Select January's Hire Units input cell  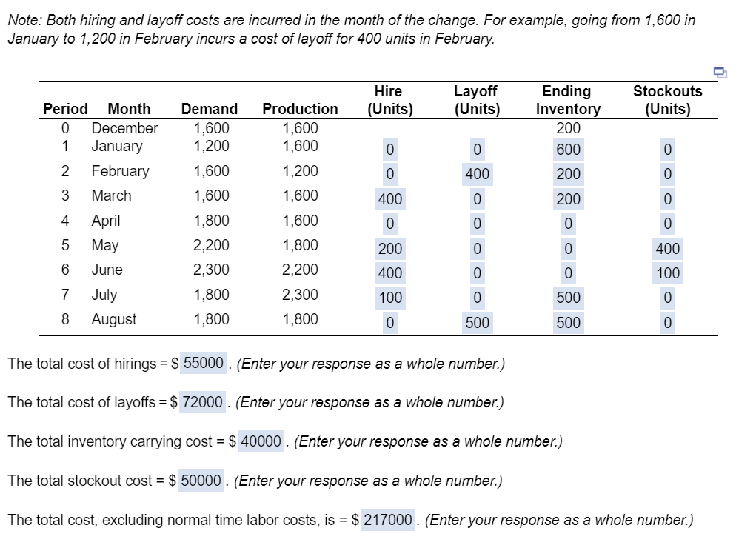click(x=389, y=150)
